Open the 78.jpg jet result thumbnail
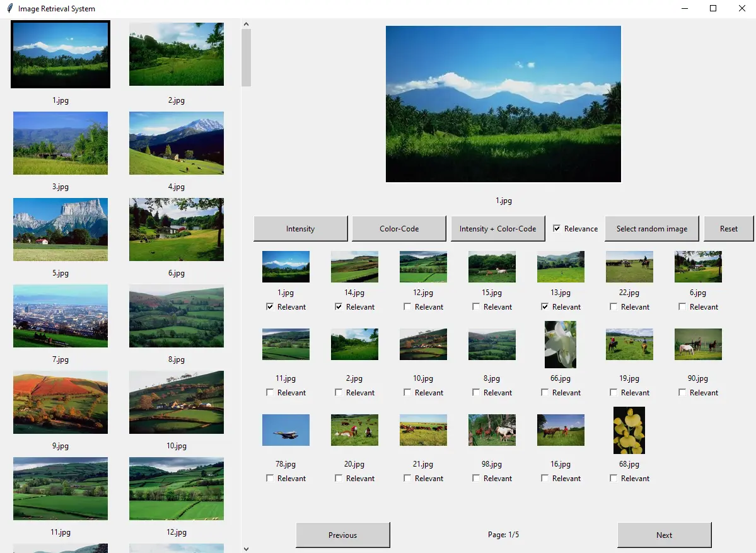This screenshot has width=756, height=553. (x=286, y=429)
